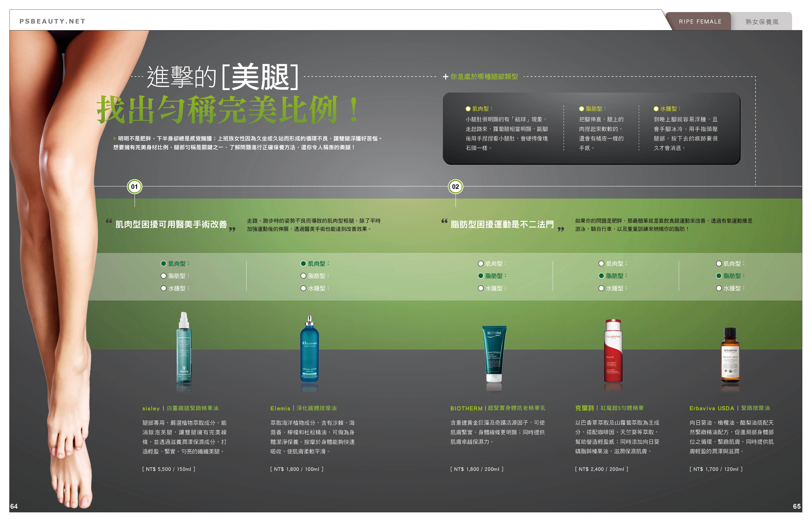This screenshot has width=812, height=522.
Task: Select 脂肪型 radio under Elemis column
Action: pyautogui.click(x=303, y=276)
